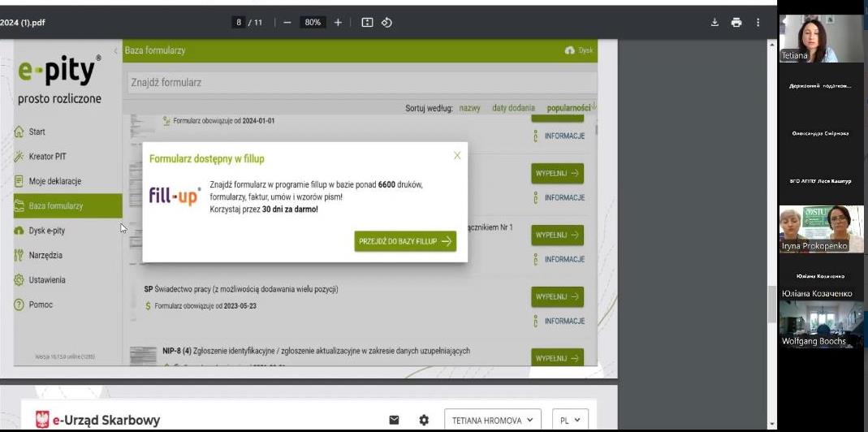Click WYPEŁNIJ for SP Świadectwo pracy
Screen dimensions: 868x432
coord(557,297)
